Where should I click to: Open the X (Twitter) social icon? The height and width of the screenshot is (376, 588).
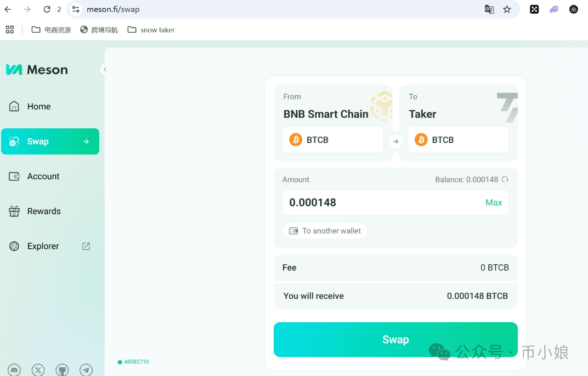click(x=38, y=370)
